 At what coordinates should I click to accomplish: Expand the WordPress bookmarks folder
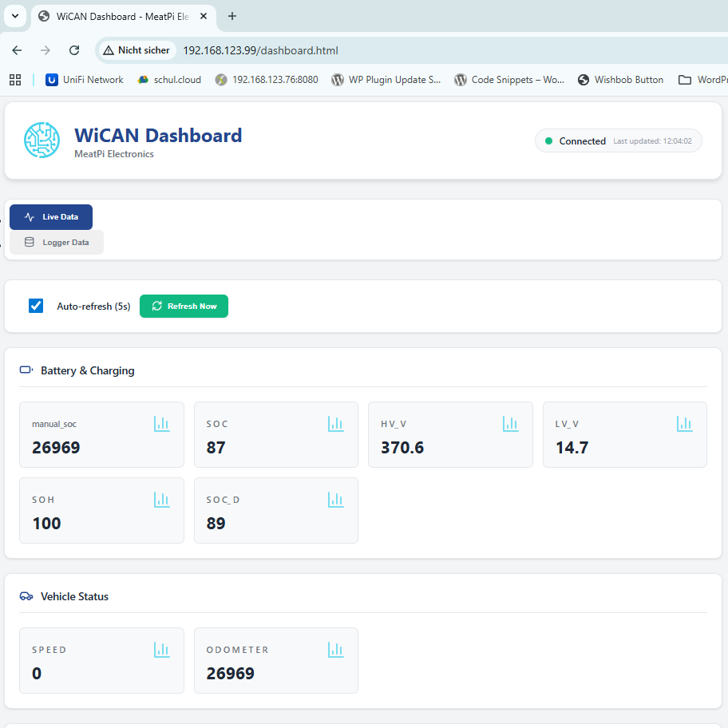click(x=701, y=79)
